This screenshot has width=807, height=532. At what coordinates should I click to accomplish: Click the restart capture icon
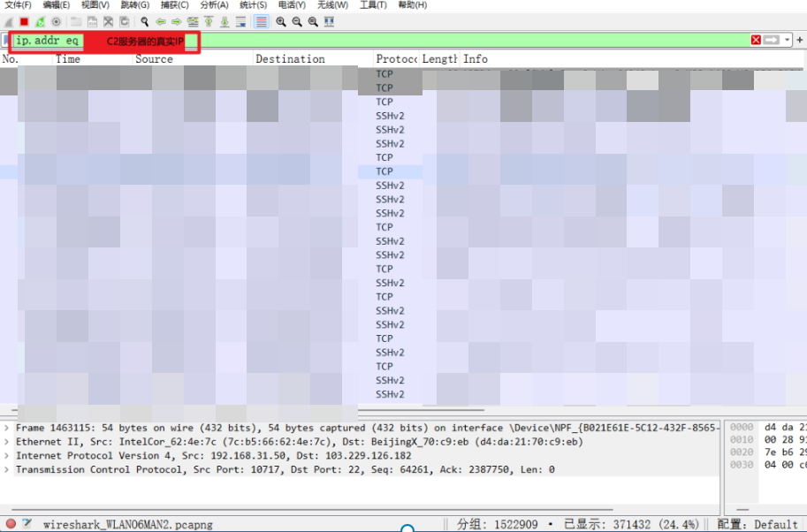[41, 21]
